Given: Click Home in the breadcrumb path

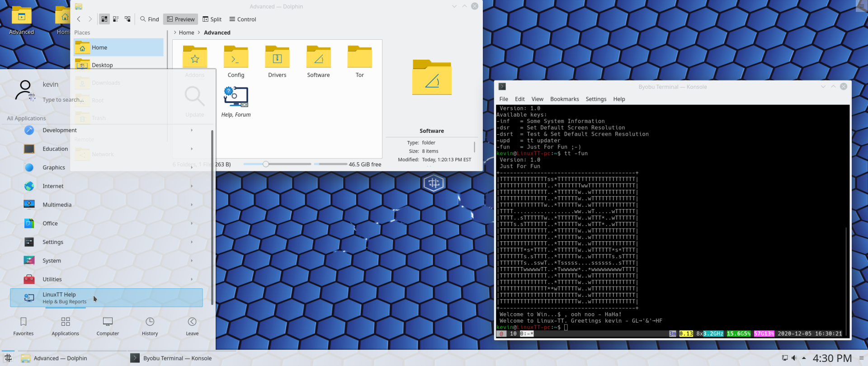Looking at the screenshot, I should 186,33.
